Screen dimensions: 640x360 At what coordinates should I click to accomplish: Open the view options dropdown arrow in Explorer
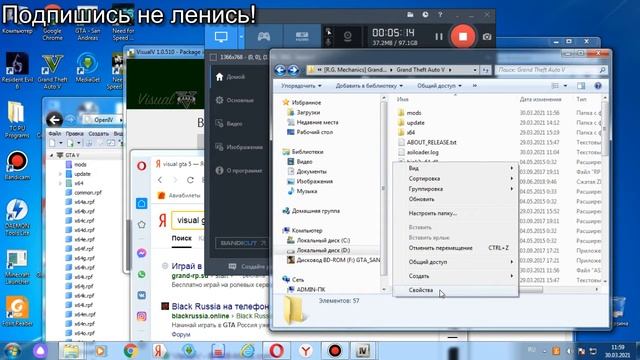click(x=565, y=86)
